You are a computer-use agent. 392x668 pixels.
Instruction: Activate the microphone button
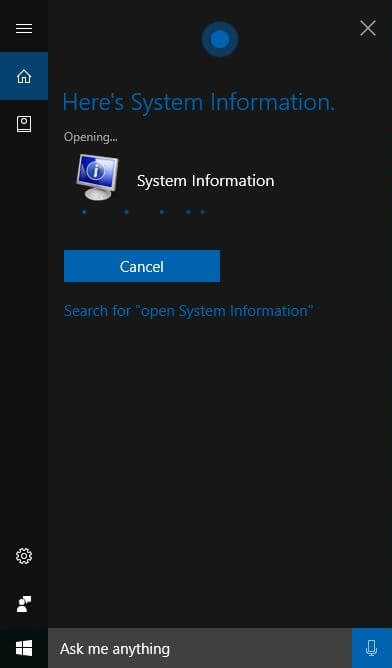(372, 648)
